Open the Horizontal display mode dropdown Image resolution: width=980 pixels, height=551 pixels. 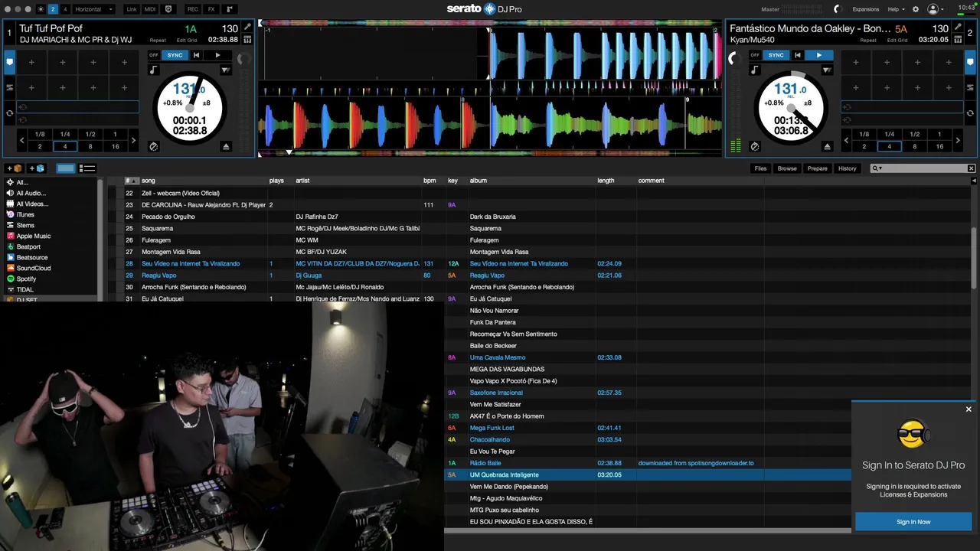click(94, 9)
